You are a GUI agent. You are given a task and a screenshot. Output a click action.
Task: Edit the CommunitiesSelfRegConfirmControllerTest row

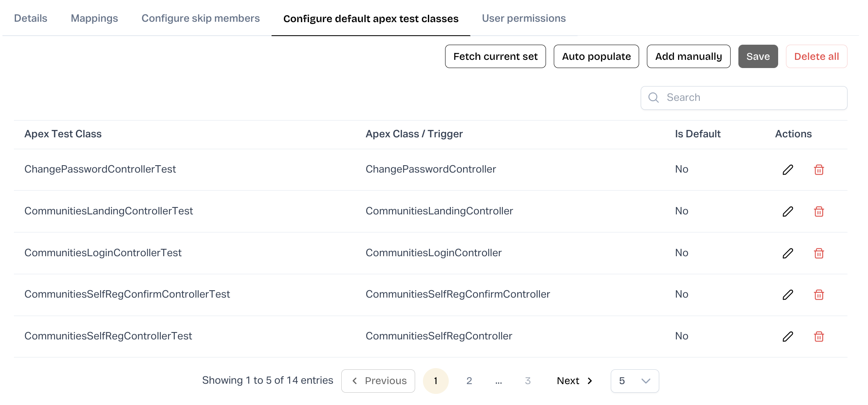(788, 295)
